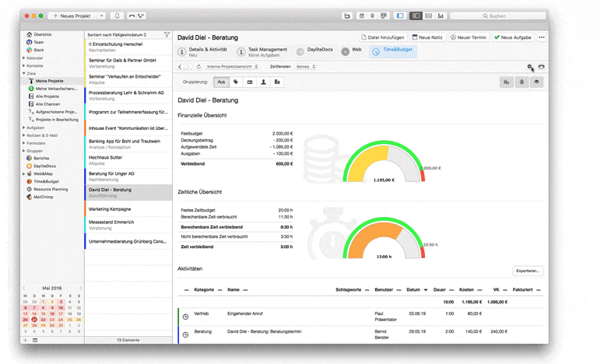Screen dimensions: 601x364
Task: Select project 'Hochhaus Sutter' in the list
Action: 128,160
